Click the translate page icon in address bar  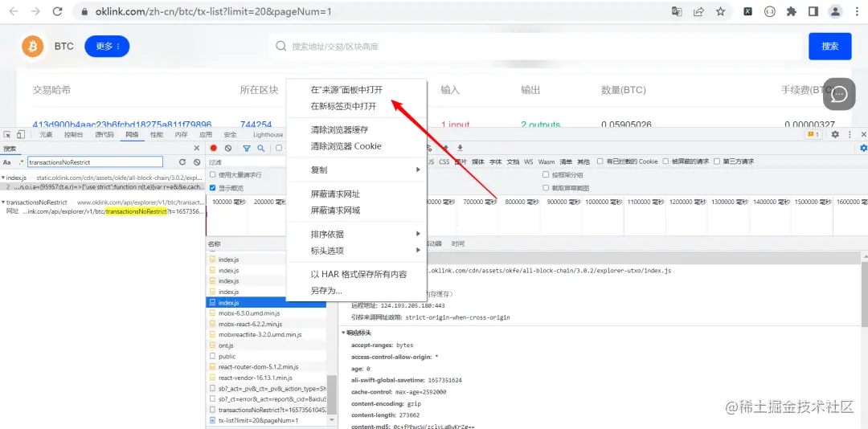point(677,11)
